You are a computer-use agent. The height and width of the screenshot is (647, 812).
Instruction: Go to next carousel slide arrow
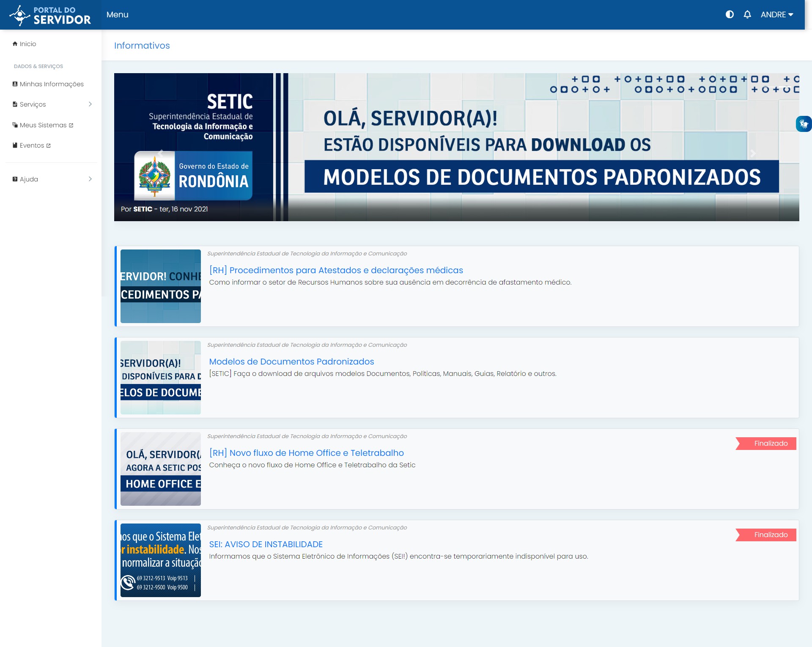tap(753, 153)
